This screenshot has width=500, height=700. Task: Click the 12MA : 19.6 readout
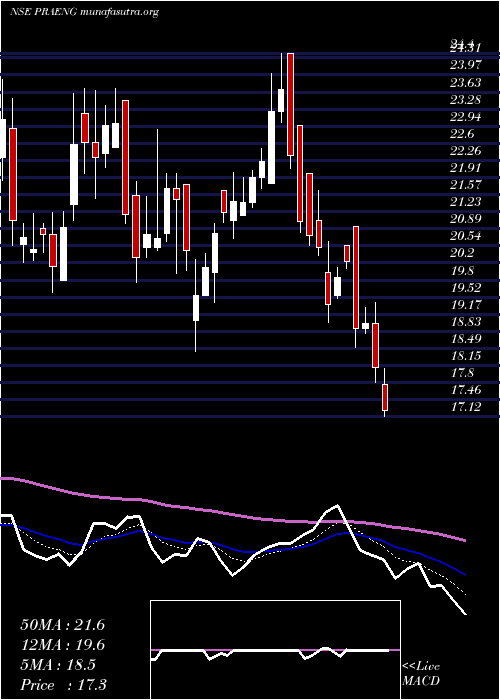tap(62, 645)
